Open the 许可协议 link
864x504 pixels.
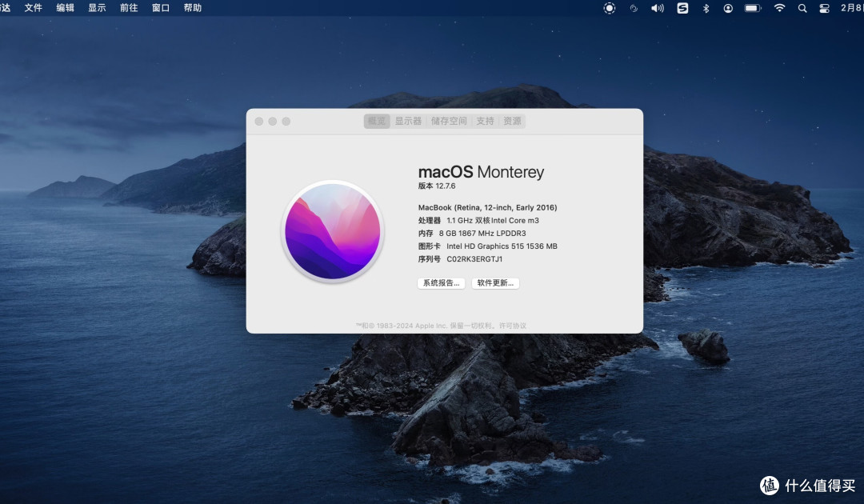(513, 326)
